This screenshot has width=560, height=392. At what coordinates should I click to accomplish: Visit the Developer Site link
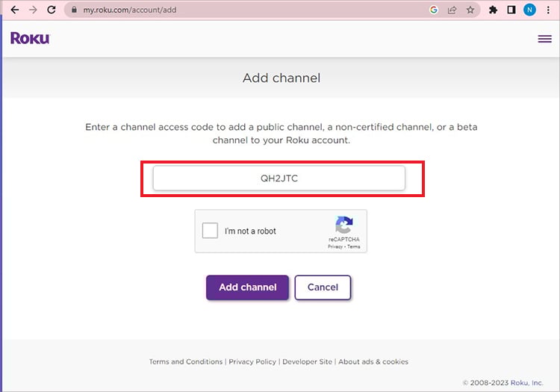click(x=307, y=361)
